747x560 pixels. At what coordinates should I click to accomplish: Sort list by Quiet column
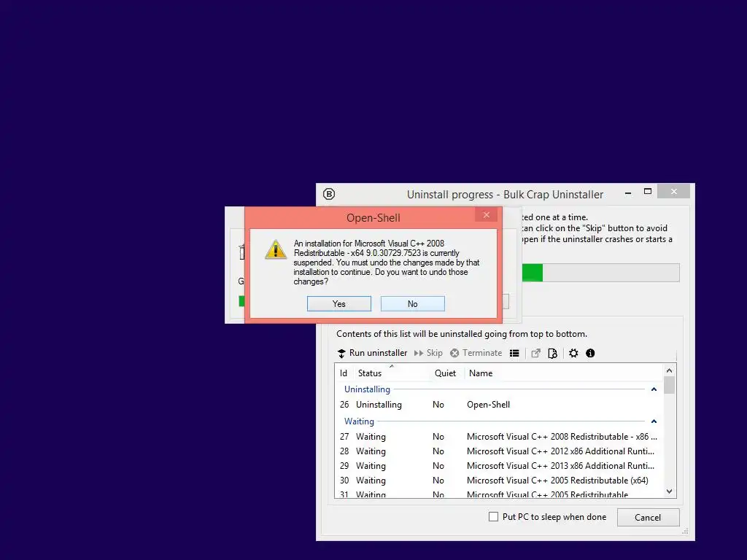[x=446, y=373]
